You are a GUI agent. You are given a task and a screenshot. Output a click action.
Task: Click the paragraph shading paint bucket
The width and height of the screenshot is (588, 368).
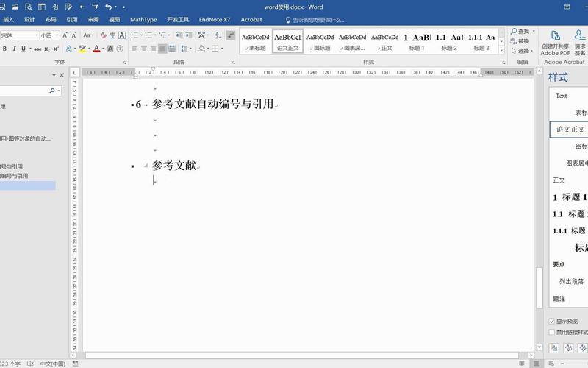(201, 49)
